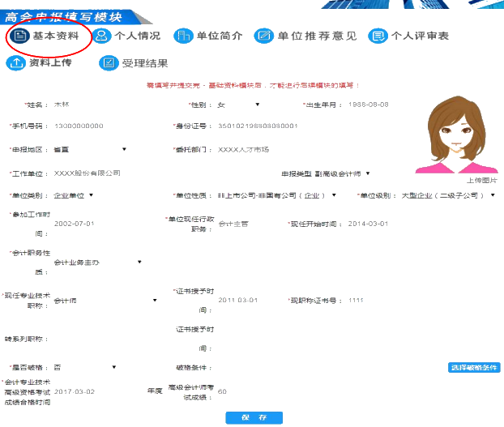
Task: Click the 单位简介 building icon
Action: point(184,36)
